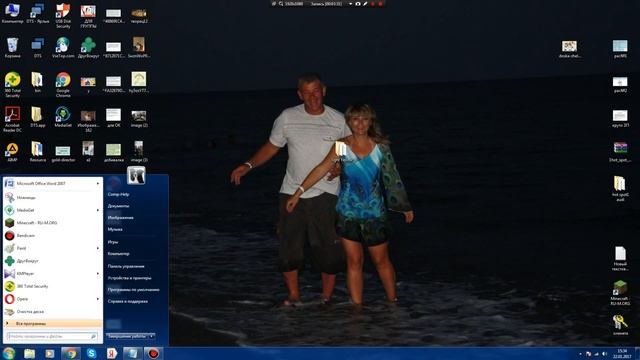The height and width of the screenshot is (360, 640).
Task: Open Устройства и принтеры link
Action: click(x=130, y=278)
